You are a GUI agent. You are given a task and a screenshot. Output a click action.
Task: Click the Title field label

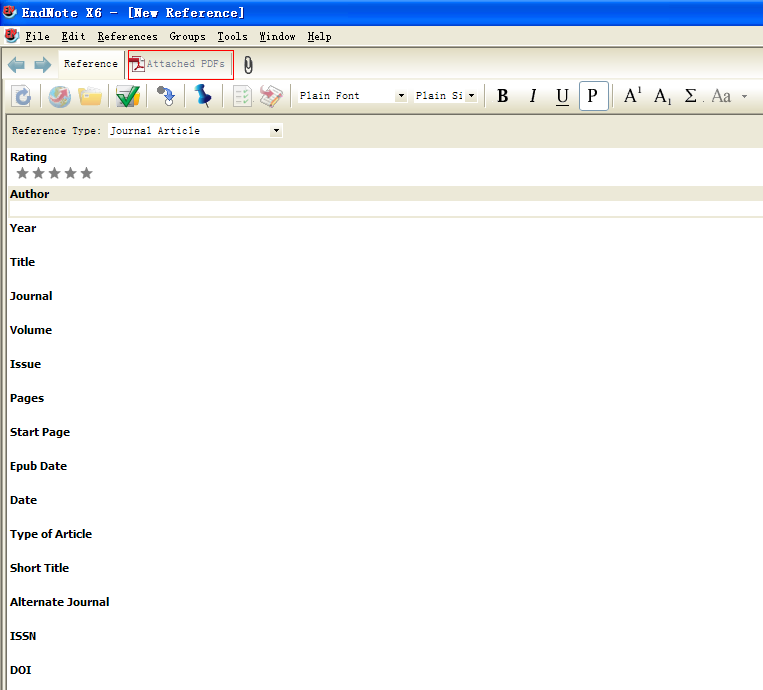(x=22, y=262)
